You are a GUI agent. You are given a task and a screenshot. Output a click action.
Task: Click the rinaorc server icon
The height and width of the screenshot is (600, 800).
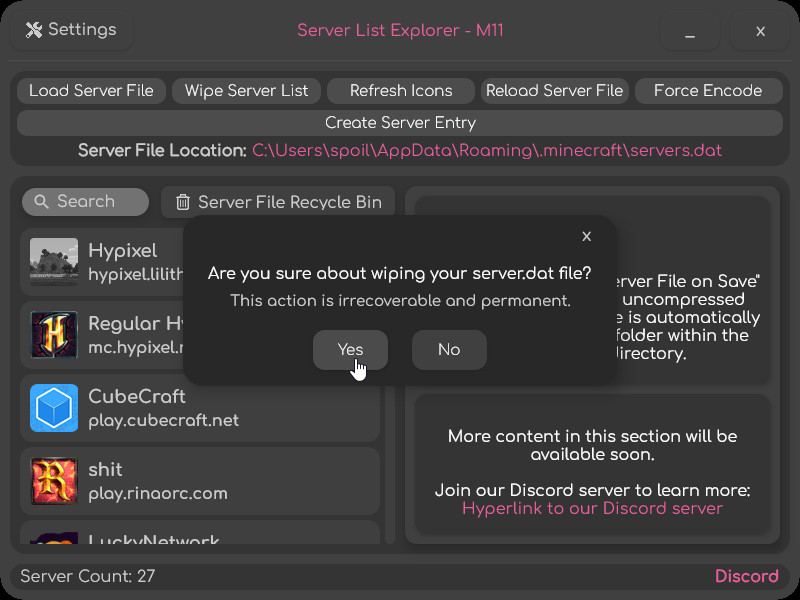pyautogui.click(x=54, y=481)
